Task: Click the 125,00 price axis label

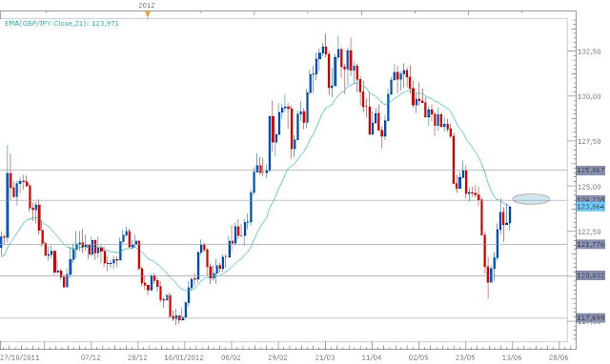Action: point(589,187)
